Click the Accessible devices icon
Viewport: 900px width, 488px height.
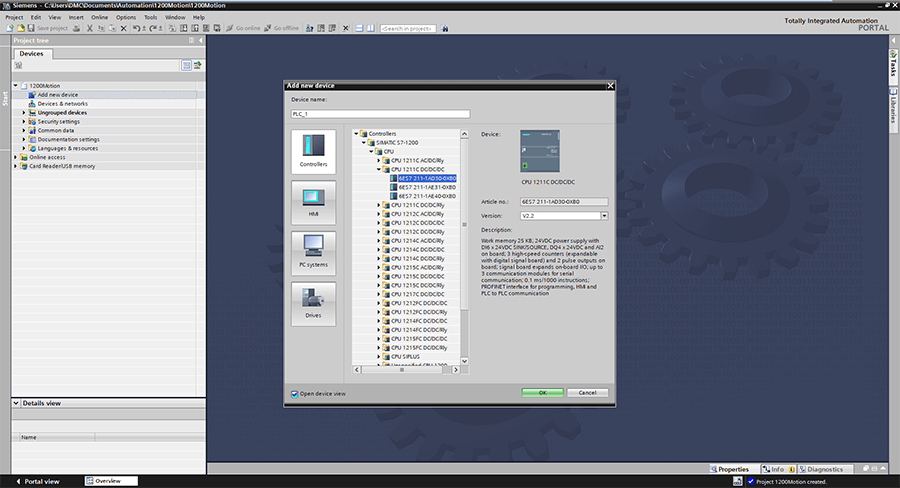point(308,28)
